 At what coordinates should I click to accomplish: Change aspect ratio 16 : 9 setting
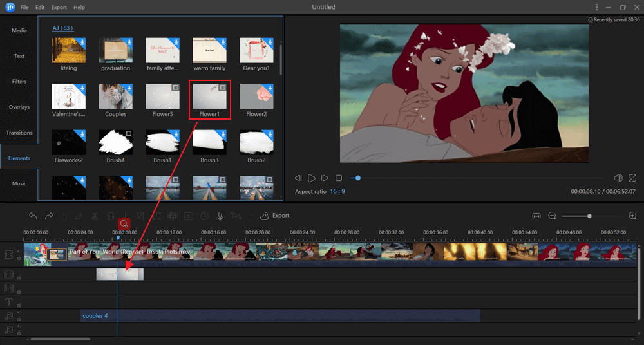337,192
